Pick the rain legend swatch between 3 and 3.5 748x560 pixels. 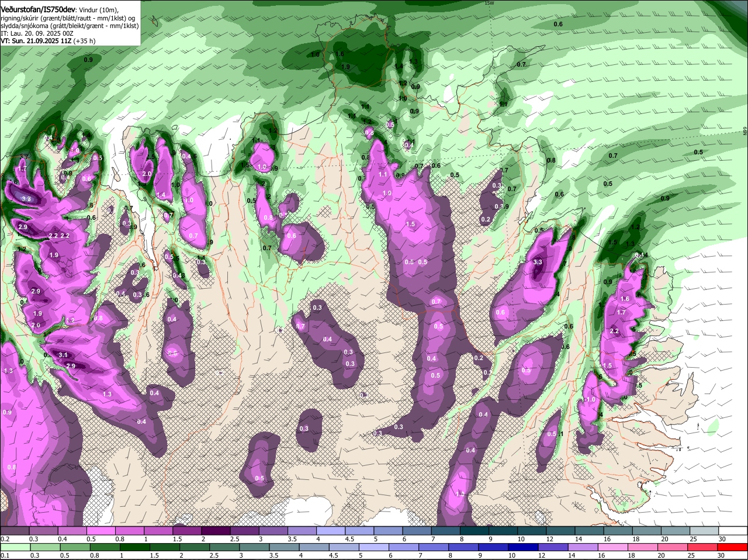[255, 547]
